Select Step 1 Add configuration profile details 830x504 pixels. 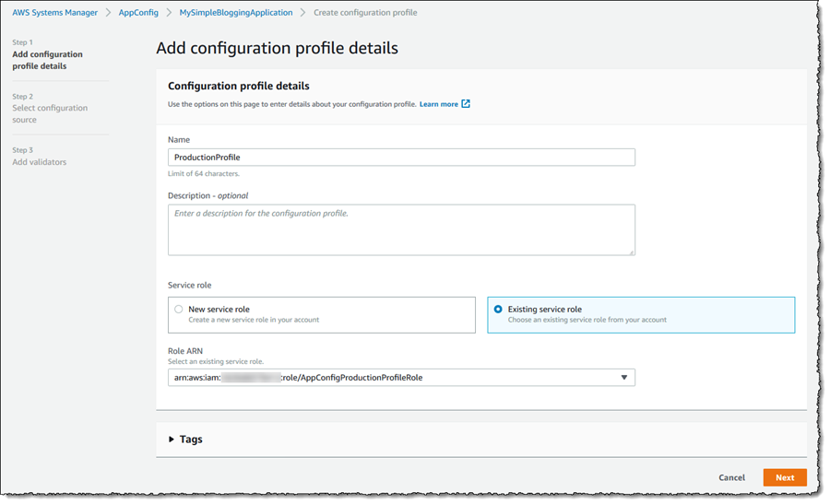click(x=47, y=60)
